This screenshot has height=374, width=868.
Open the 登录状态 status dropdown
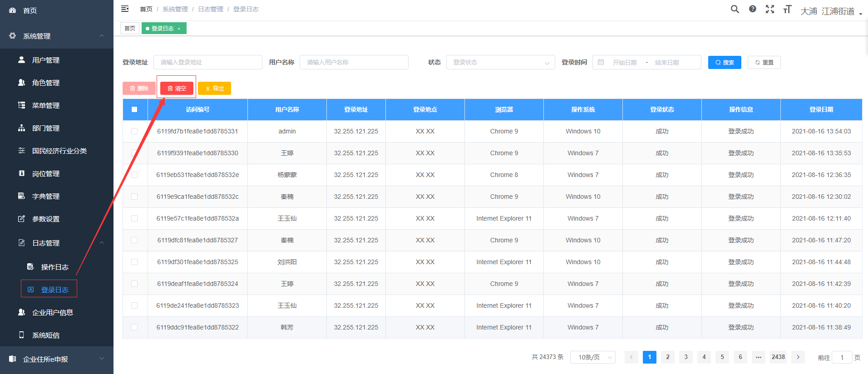tap(500, 62)
